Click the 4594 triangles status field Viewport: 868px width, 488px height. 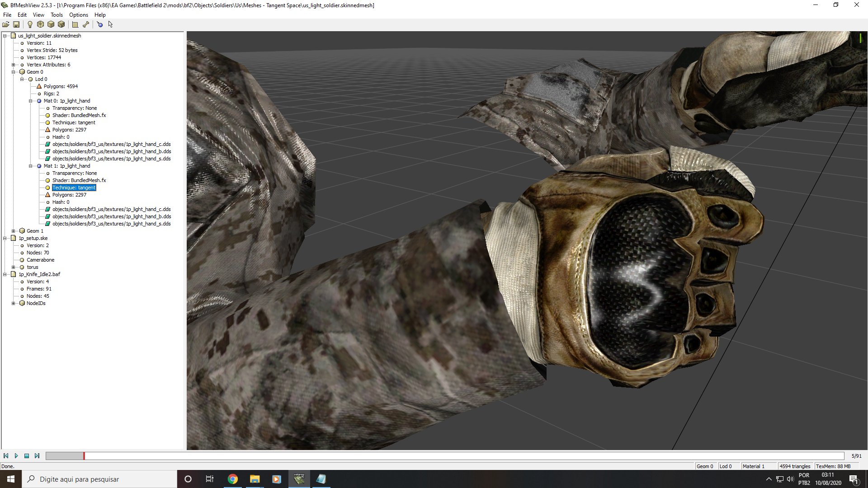(x=795, y=466)
